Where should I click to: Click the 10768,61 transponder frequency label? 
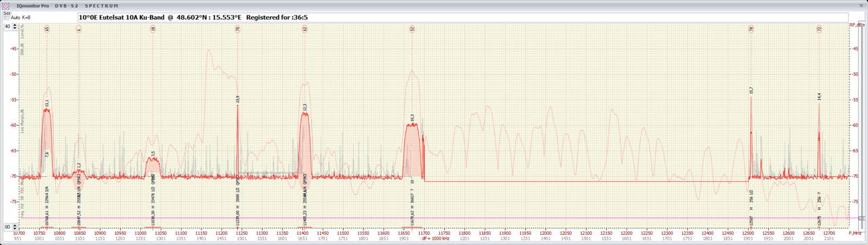click(47, 219)
